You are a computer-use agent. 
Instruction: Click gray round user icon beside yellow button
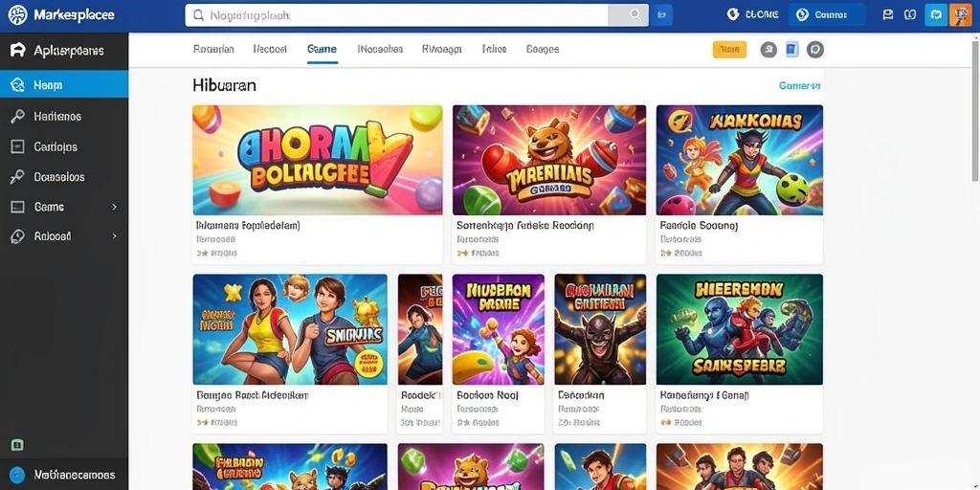[768, 50]
